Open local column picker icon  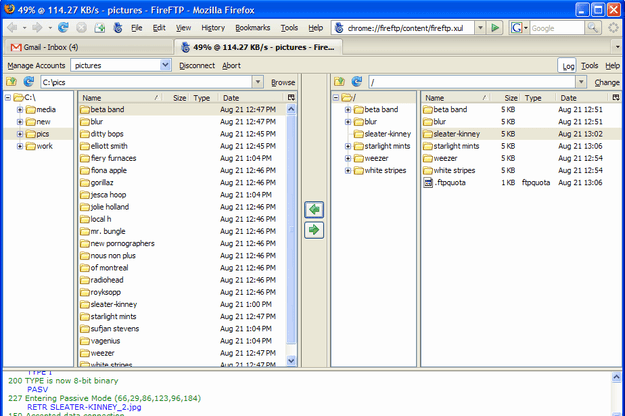(291, 98)
